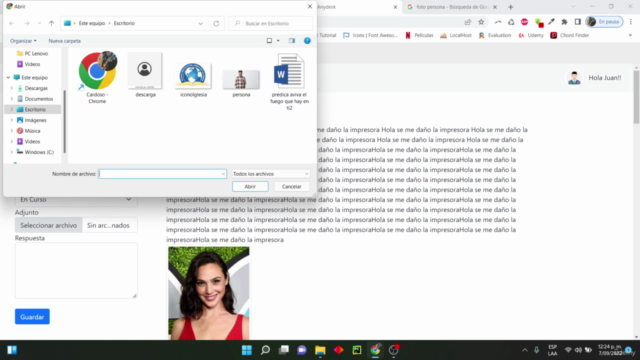
Task: Select the Windows (C:) drive
Action: 39,152
